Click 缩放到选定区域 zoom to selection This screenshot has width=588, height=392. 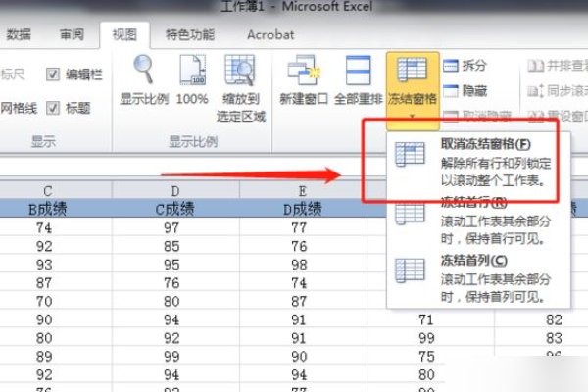pyautogui.click(x=240, y=88)
